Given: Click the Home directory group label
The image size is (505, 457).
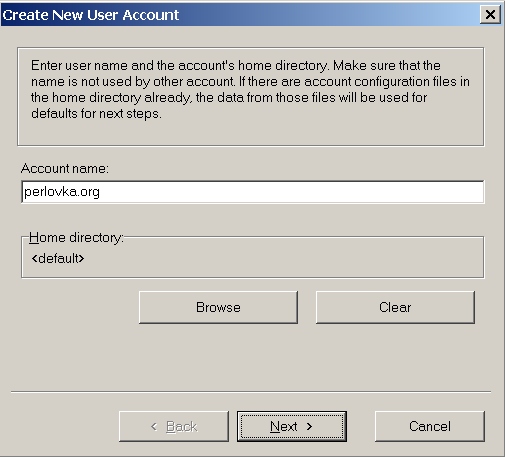Looking at the screenshot, I should pos(76,238).
